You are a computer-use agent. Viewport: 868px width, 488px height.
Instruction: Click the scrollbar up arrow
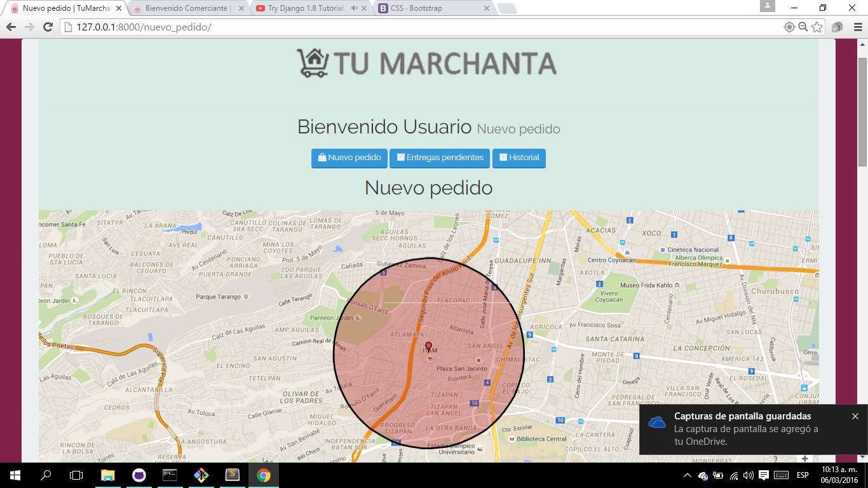coord(862,44)
